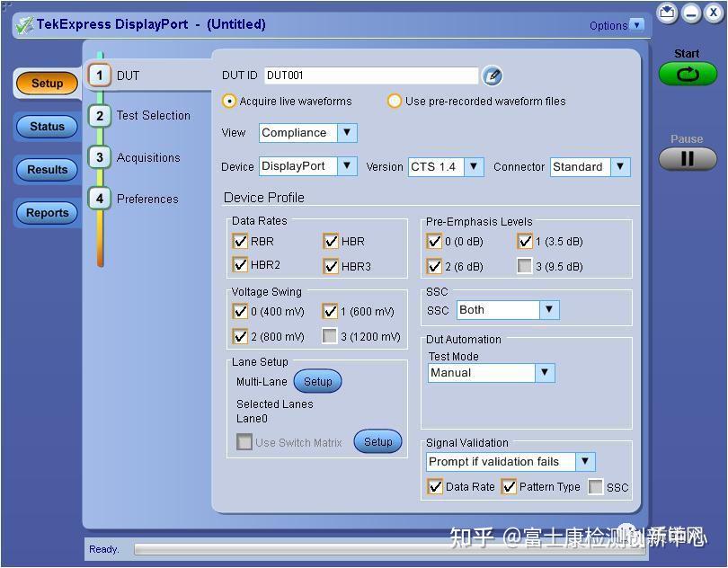Toggle the HBR2 data rate checkbox
Viewport: 728px width, 568px height.
(240, 265)
